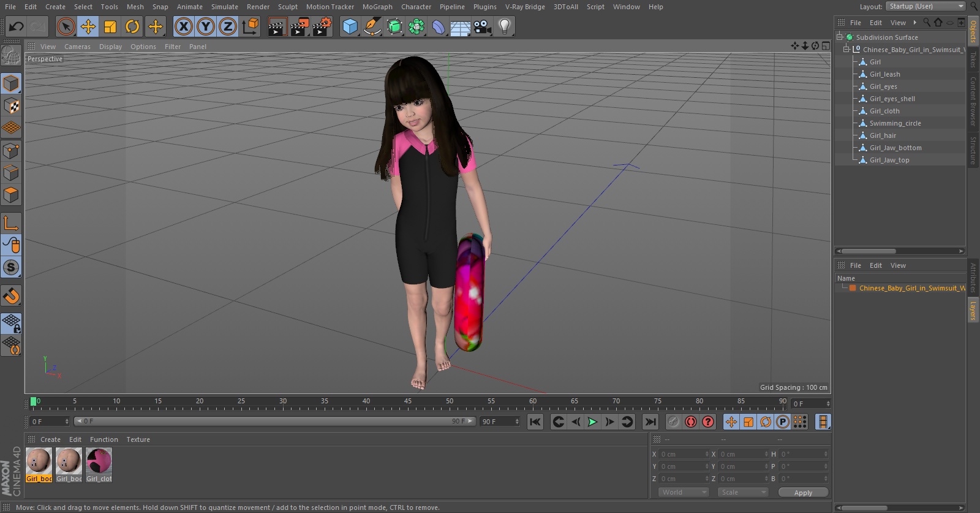Toggle X axis lock

pos(183,26)
